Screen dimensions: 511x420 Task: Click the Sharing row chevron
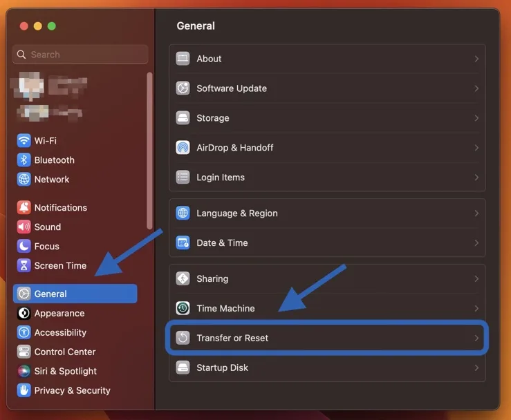[476, 279]
